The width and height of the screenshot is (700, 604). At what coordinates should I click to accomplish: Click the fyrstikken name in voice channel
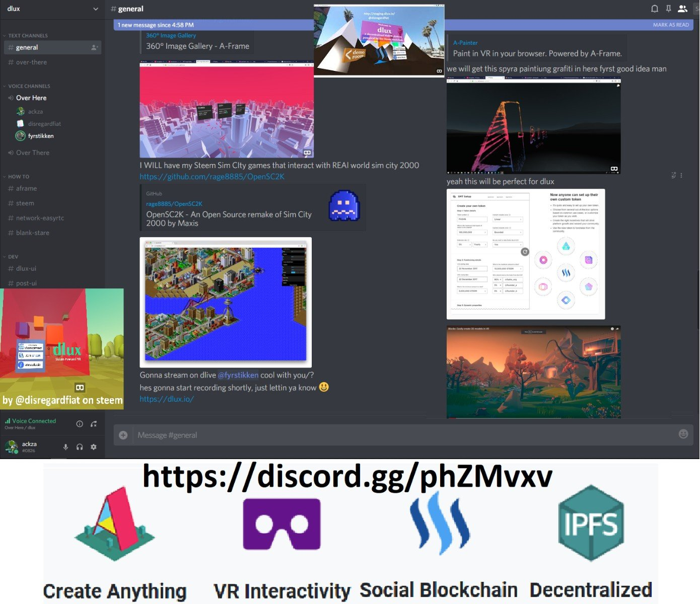click(x=41, y=136)
